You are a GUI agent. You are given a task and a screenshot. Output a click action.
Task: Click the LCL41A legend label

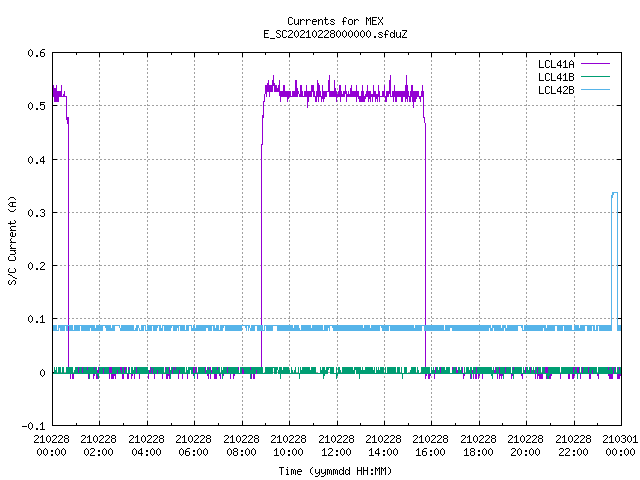pyautogui.click(x=556, y=64)
